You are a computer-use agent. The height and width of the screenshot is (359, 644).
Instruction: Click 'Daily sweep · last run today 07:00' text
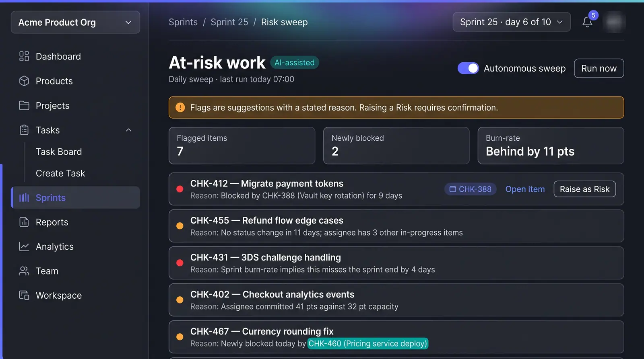click(x=231, y=79)
